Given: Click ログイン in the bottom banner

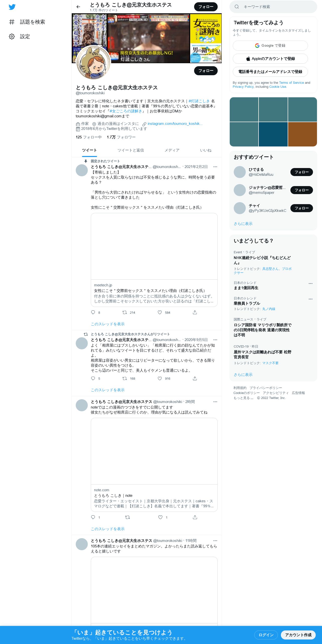Looking at the screenshot, I should click(x=266, y=635).
